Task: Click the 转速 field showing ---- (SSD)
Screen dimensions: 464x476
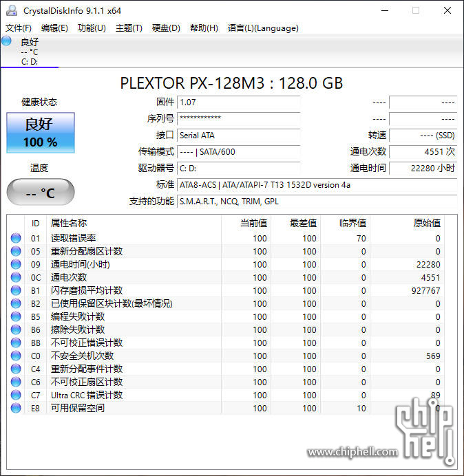Action: click(x=423, y=135)
